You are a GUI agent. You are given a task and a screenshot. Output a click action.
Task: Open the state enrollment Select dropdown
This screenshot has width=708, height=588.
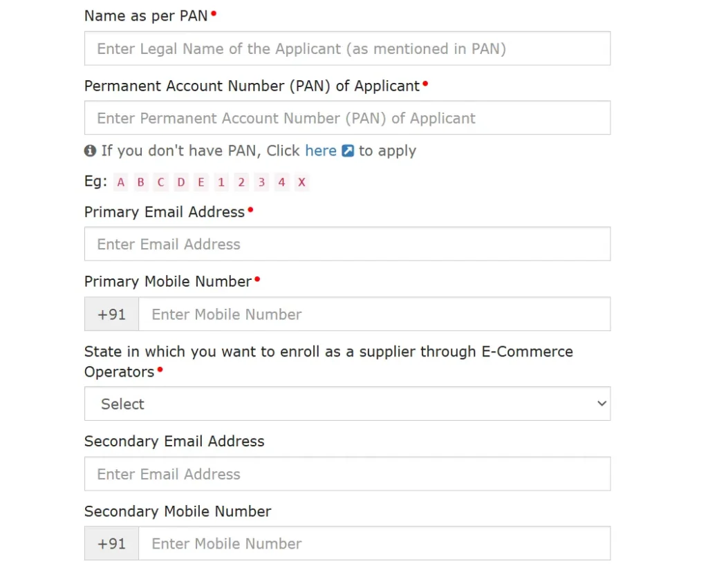pyautogui.click(x=347, y=404)
